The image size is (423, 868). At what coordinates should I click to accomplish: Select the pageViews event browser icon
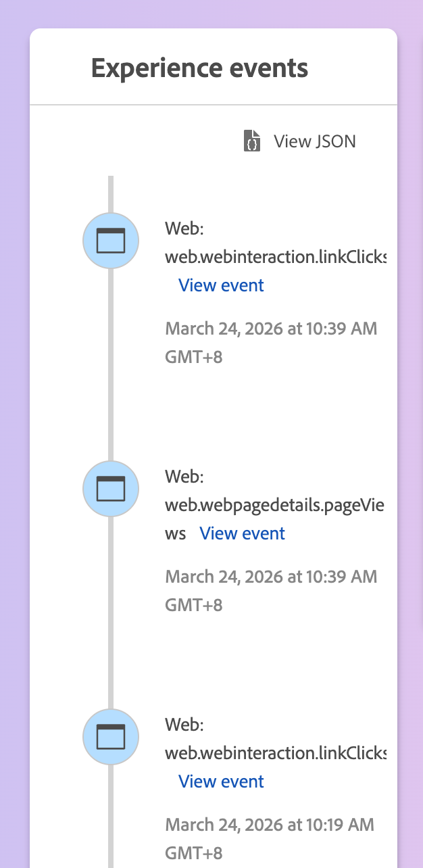(111, 489)
